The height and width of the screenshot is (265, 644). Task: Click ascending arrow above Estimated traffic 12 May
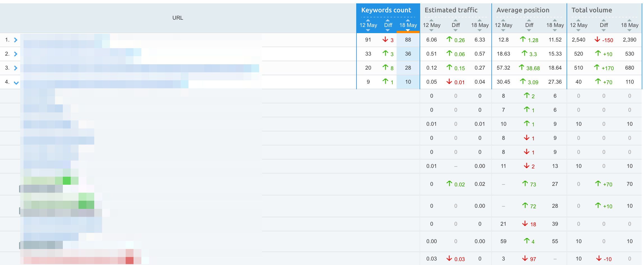(431, 20)
